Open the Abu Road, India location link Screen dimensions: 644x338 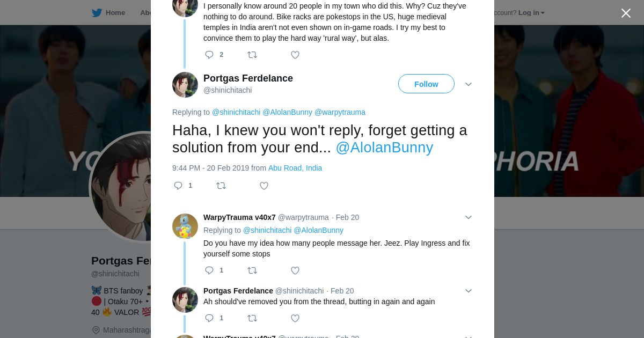[295, 168]
